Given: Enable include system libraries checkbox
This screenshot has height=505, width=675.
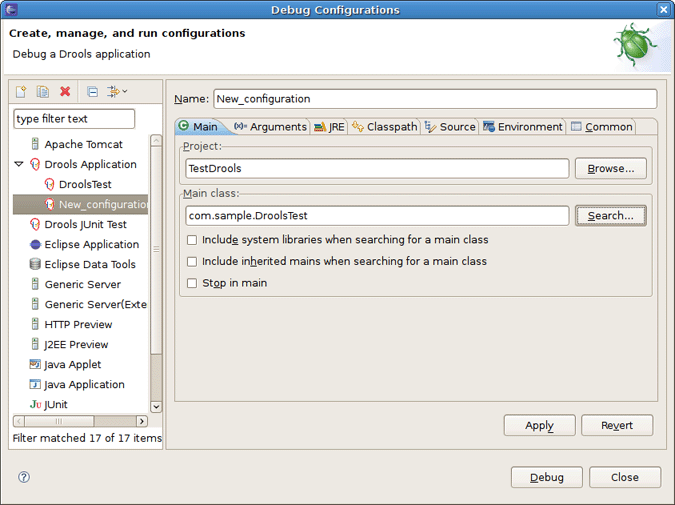Looking at the screenshot, I should coord(192,240).
